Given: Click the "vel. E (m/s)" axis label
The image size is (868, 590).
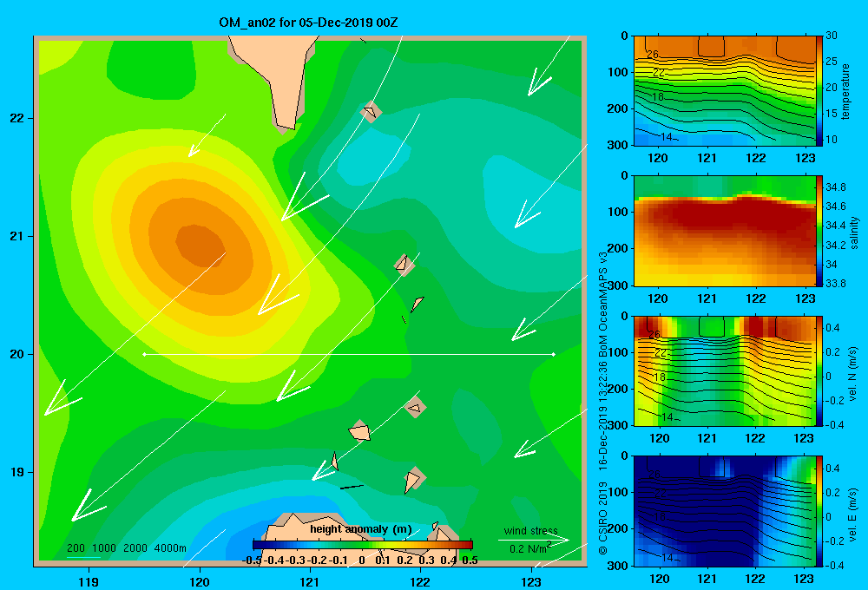Looking at the screenshot, I should point(853,514).
